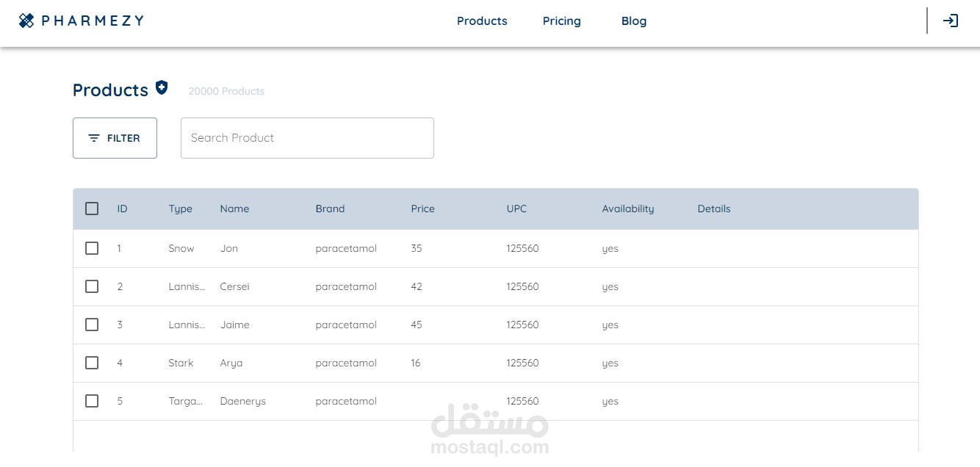Tick the checkbox for Jaime row

tap(92, 325)
